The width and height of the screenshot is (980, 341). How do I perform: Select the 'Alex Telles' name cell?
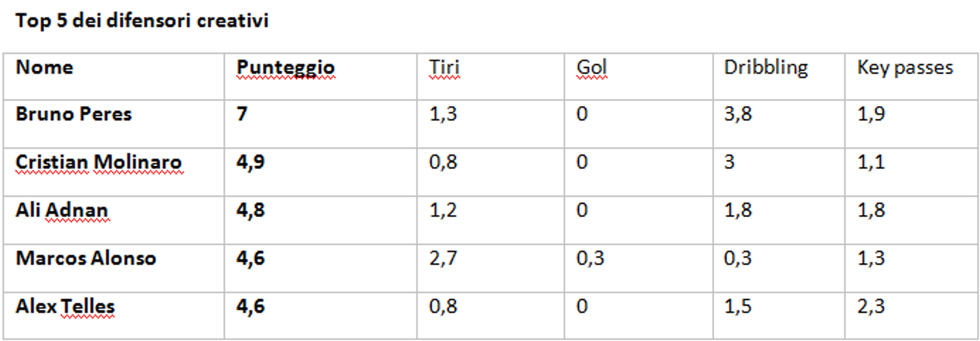65,306
